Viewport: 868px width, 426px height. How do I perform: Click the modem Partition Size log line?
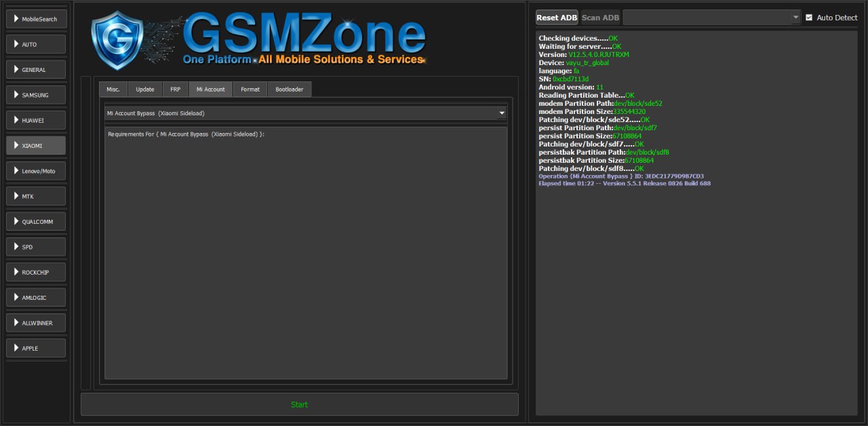[592, 111]
